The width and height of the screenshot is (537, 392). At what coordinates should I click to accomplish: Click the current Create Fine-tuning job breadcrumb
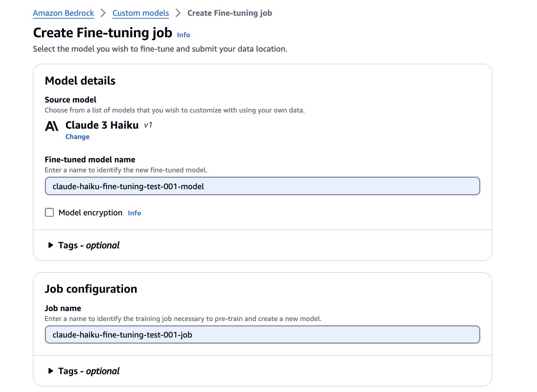230,13
